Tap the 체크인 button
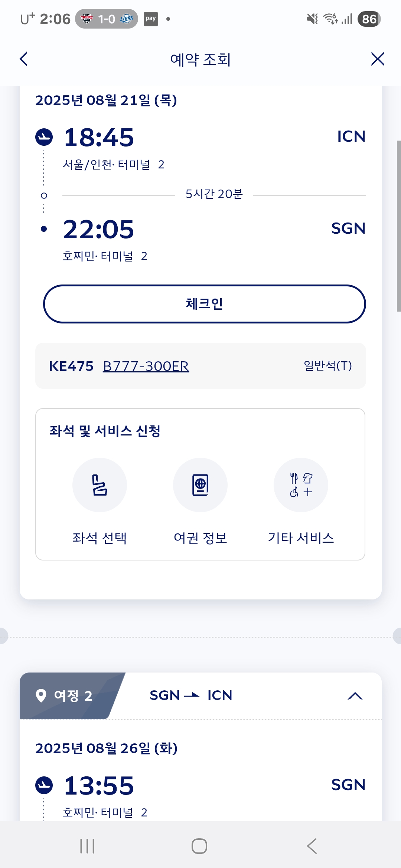 click(x=204, y=304)
